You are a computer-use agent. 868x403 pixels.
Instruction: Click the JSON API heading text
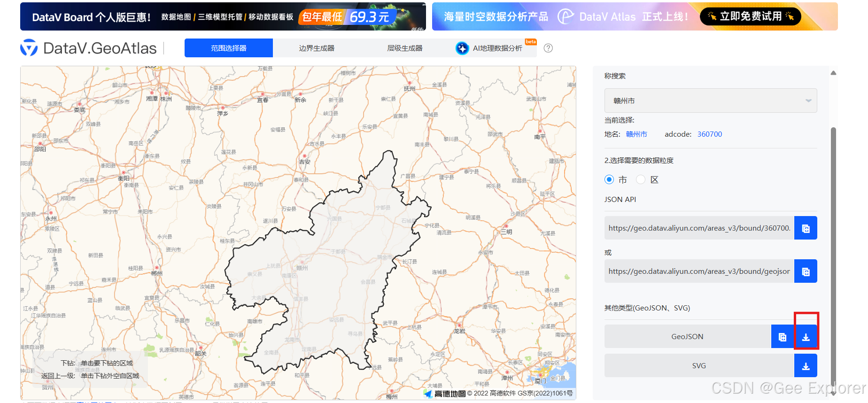[x=620, y=200]
